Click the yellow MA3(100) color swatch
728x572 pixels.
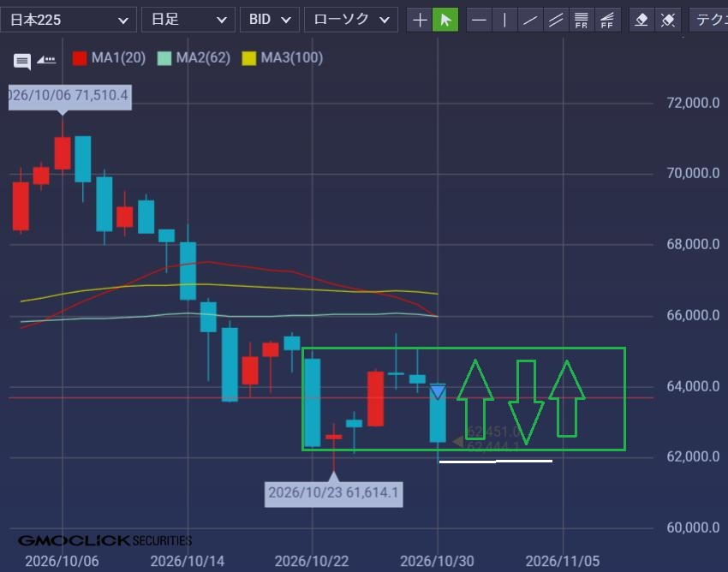249,58
